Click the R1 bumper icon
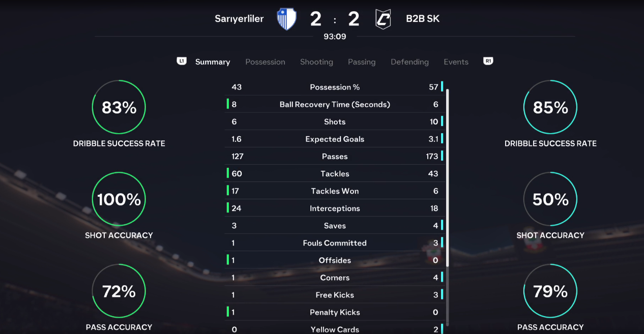The width and height of the screenshot is (644, 334). (488, 61)
